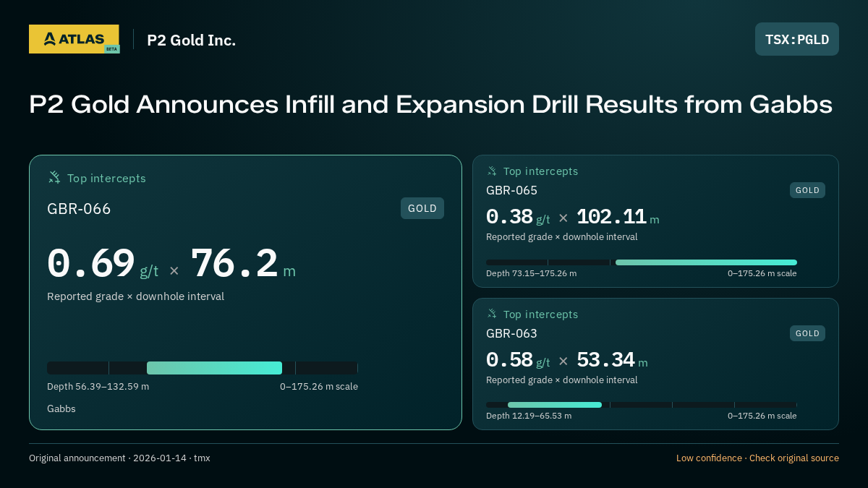
Task: Click the drill icon in GBR-063 card
Action: 492,314
